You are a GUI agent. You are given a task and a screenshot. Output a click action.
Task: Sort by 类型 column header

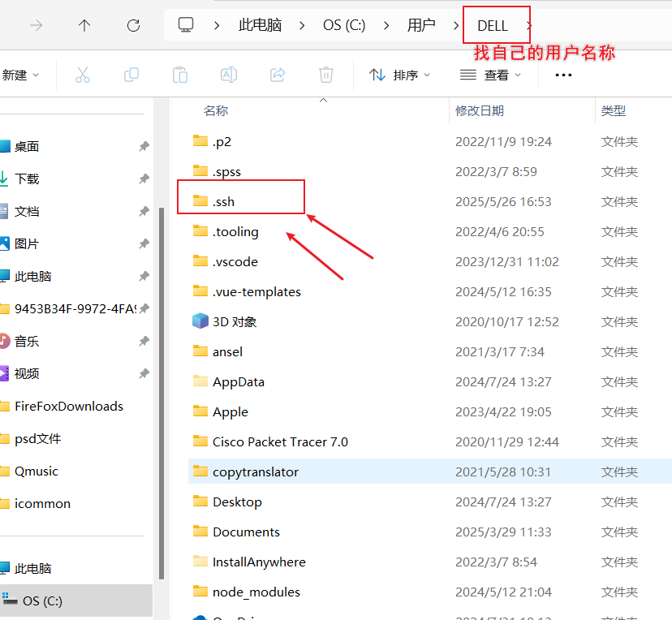614,111
